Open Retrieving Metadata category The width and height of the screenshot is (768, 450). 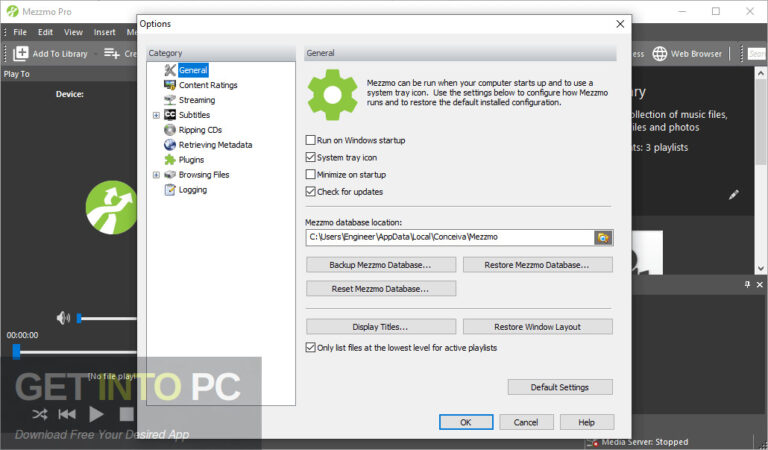coord(215,145)
